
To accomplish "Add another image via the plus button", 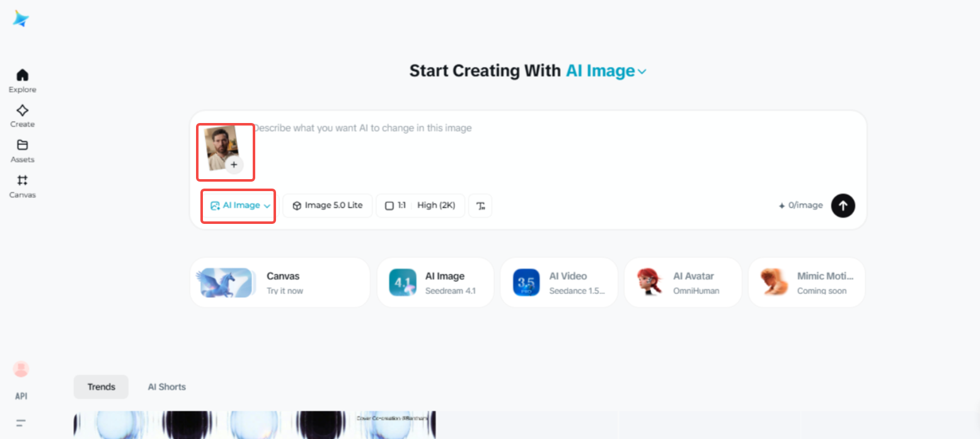I will [234, 165].
